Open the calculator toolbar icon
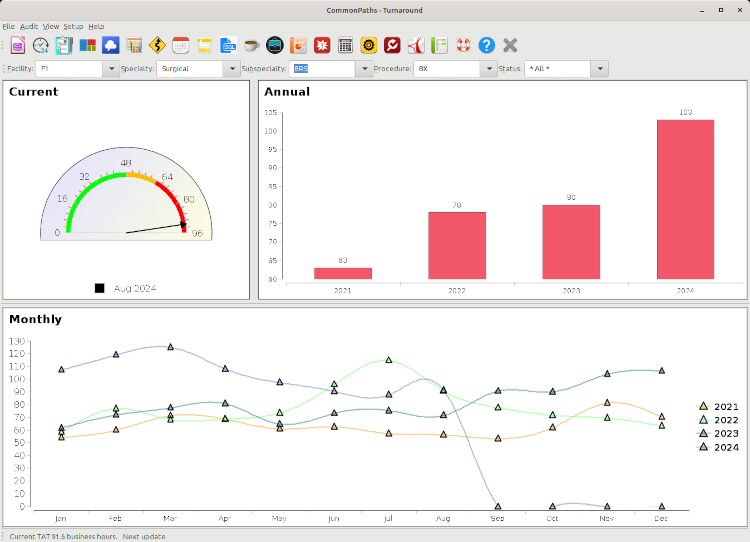The image size is (750, 542). (345, 45)
